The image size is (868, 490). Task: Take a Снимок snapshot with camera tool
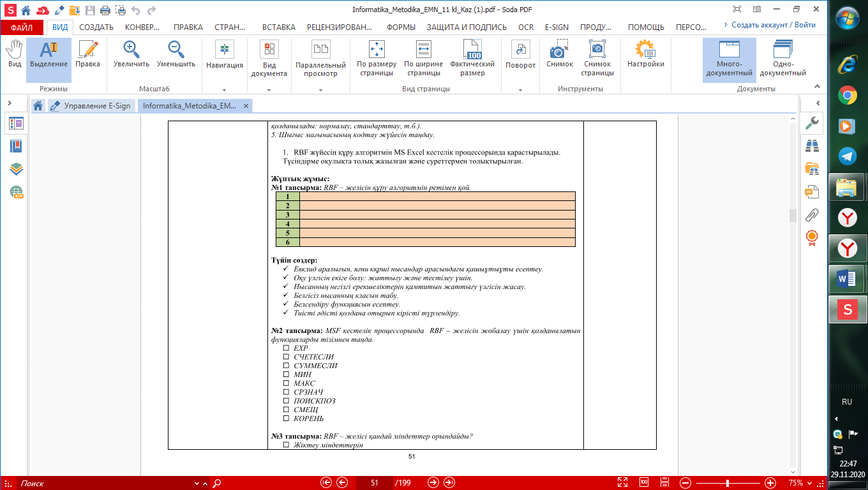click(560, 54)
